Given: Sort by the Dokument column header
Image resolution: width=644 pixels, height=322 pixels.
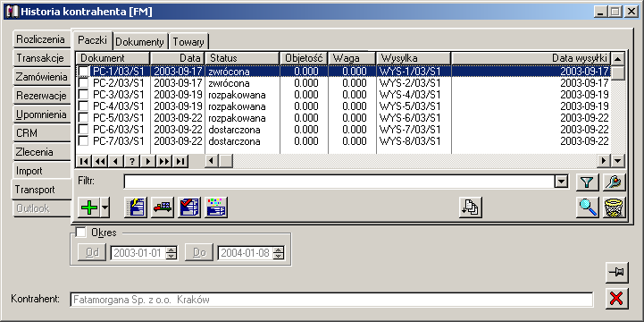Looking at the screenshot, I should point(113,58).
